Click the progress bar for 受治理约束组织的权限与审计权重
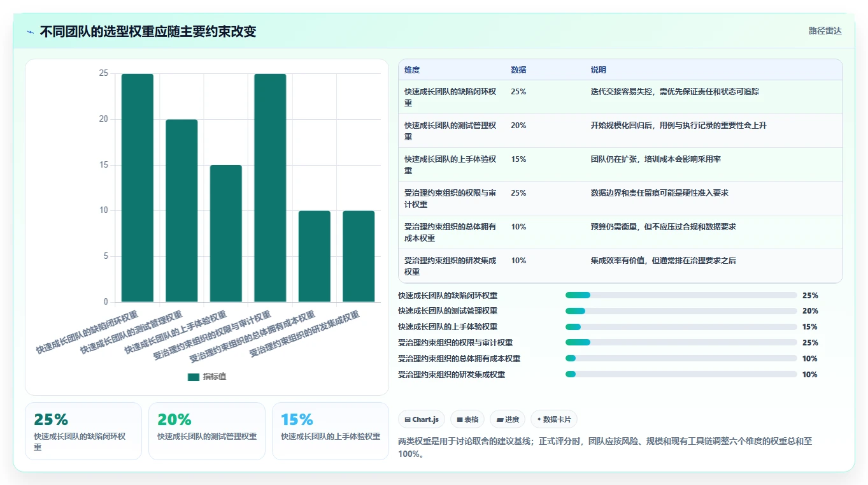This screenshot has width=868, height=485. [x=681, y=343]
